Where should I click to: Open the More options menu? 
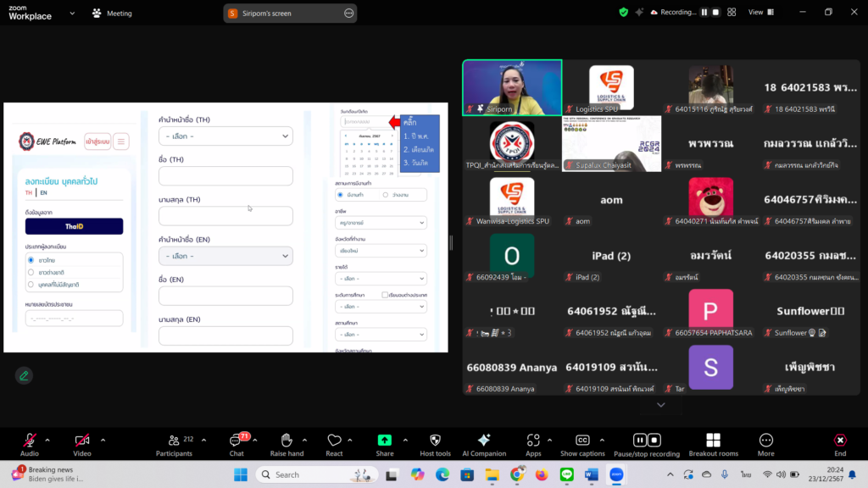coord(765,445)
